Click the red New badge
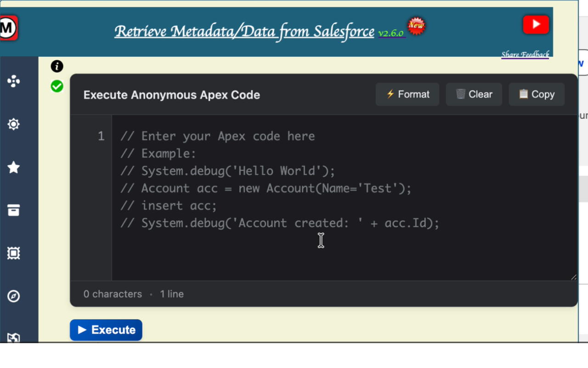This screenshot has height=368, width=588. pyautogui.click(x=416, y=26)
